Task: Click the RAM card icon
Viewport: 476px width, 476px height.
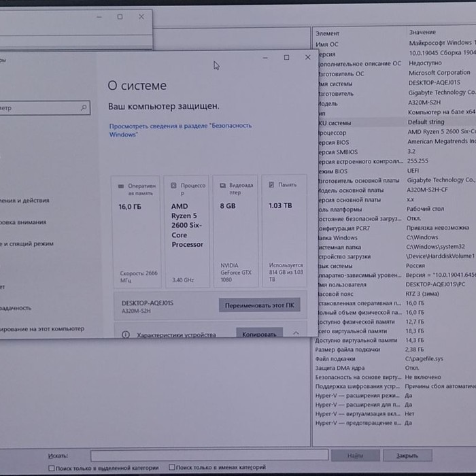Action: (x=121, y=186)
